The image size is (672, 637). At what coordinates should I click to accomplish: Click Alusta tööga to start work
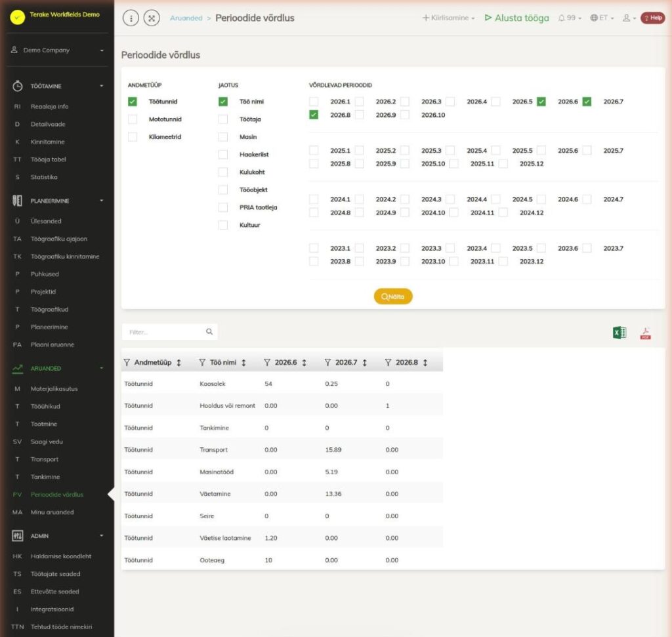pos(517,18)
